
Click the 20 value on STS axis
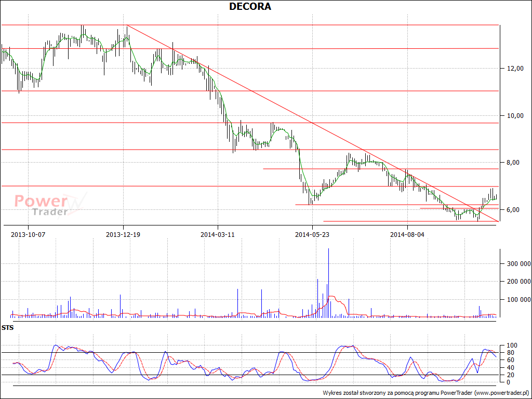(x=511, y=375)
